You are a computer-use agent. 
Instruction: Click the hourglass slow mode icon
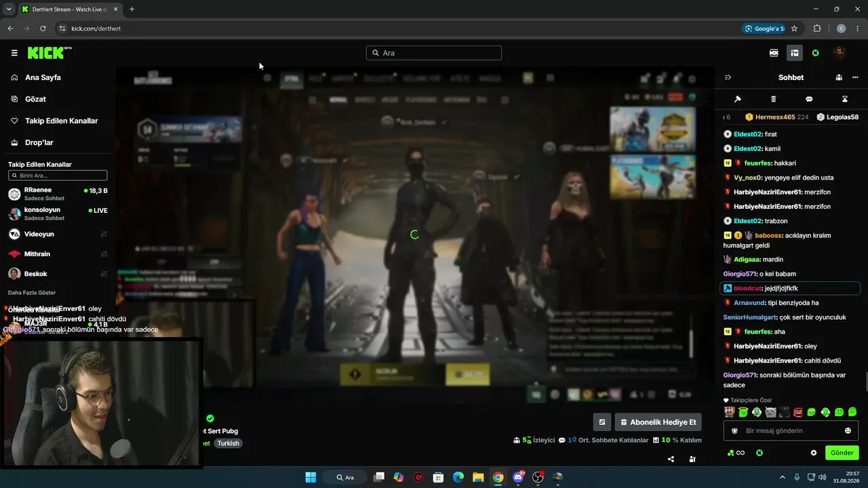tap(845, 99)
